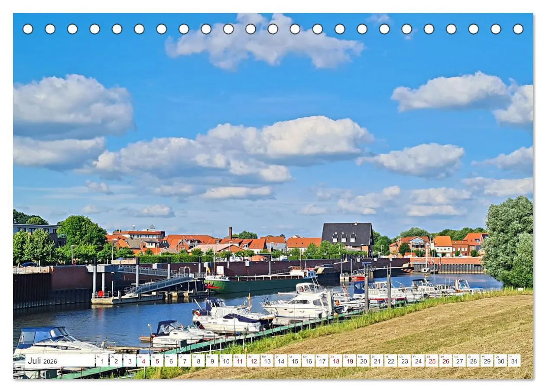Click the dark-roofed large house on skyline
Image resolution: width=546 pixels, height=392 pixels.
(x=348, y=236)
